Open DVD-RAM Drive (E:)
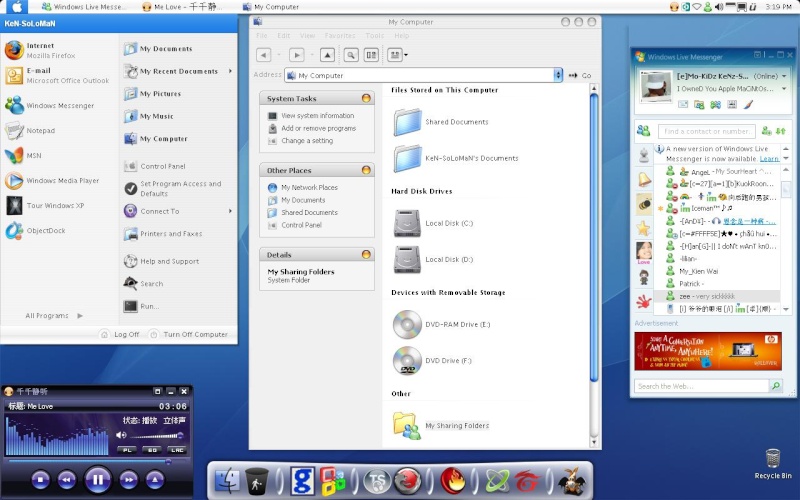Image resolution: width=800 pixels, height=500 pixels. click(441, 324)
